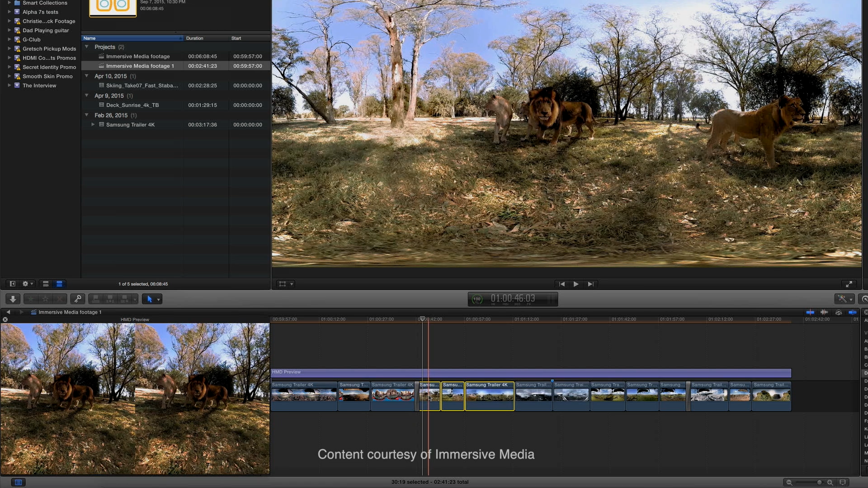The height and width of the screenshot is (488, 868).
Task: Hide the Libraries sidebar panel
Action: coord(13,284)
